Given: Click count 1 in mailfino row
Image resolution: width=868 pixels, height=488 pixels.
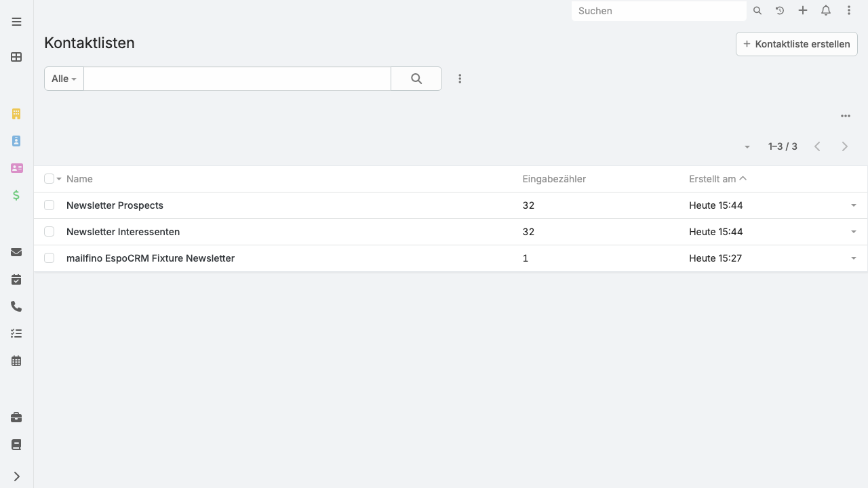Looking at the screenshot, I should (525, 258).
